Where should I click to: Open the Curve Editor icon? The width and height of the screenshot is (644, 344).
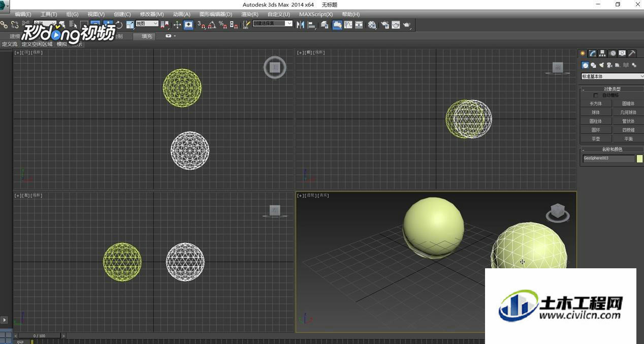[x=348, y=24]
